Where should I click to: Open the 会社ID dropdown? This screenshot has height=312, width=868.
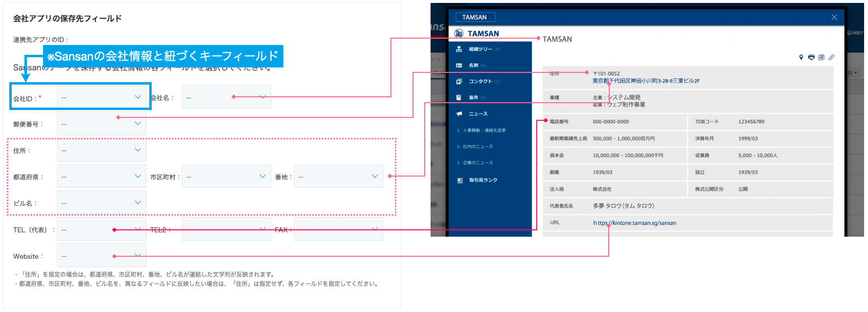pos(102,97)
